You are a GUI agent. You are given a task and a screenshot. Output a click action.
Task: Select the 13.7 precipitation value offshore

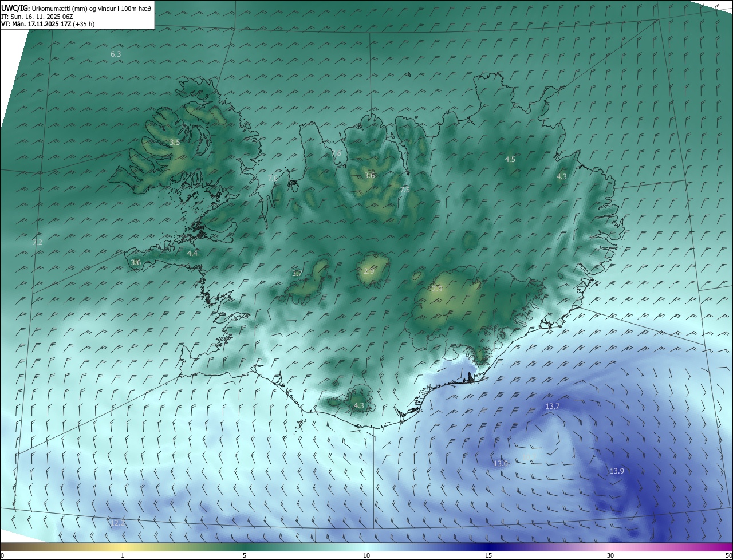point(552,406)
